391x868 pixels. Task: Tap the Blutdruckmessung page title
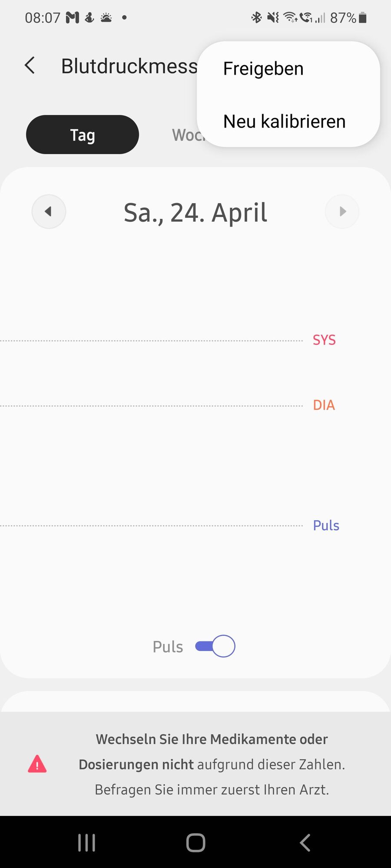click(129, 66)
